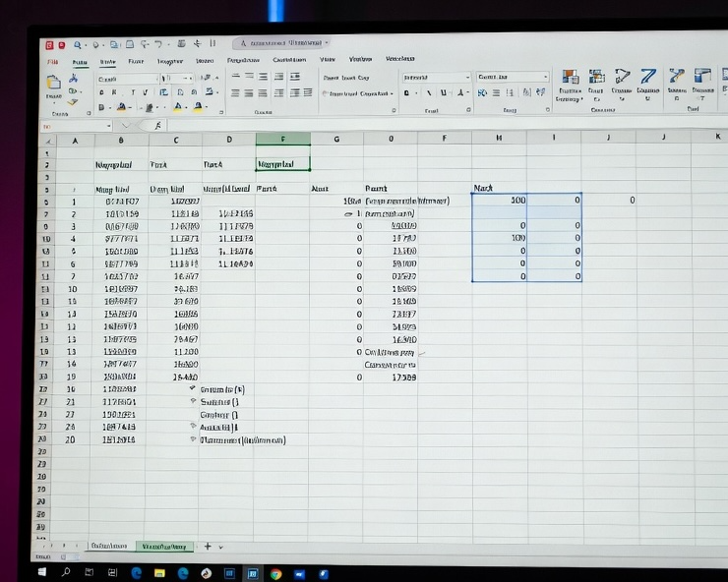The image size is (728, 582).
Task: Select the green-outlined active cell in row 2
Action: point(282,164)
